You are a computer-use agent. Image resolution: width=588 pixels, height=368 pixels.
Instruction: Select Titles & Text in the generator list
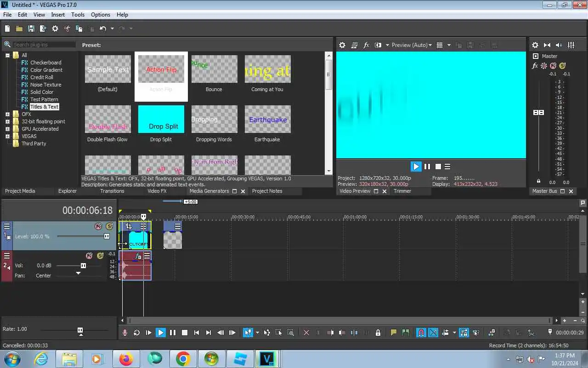(x=44, y=107)
